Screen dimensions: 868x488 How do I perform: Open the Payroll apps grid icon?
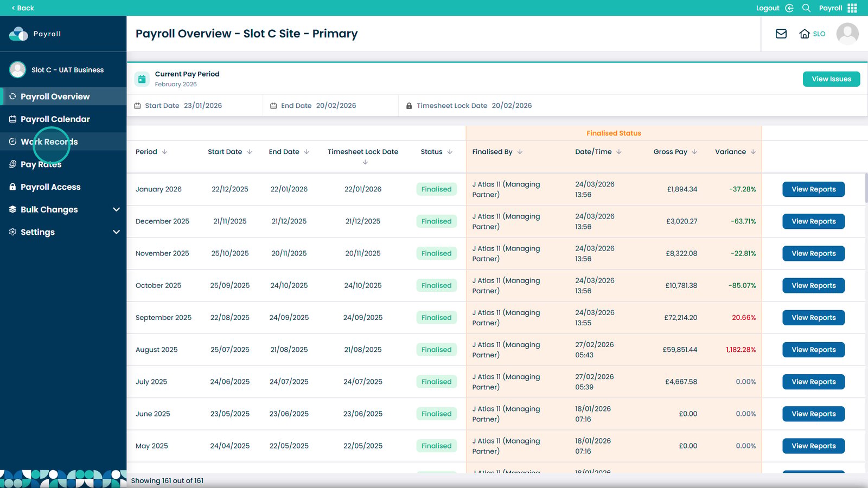point(852,8)
